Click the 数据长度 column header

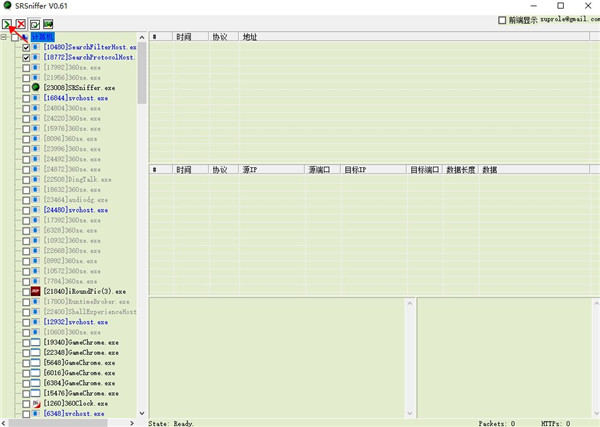(x=460, y=170)
